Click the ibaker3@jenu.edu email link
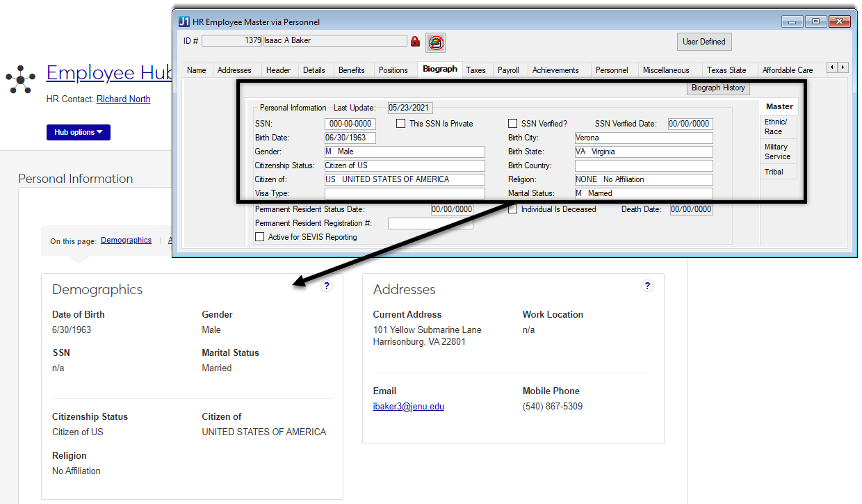 pos(408,407)
